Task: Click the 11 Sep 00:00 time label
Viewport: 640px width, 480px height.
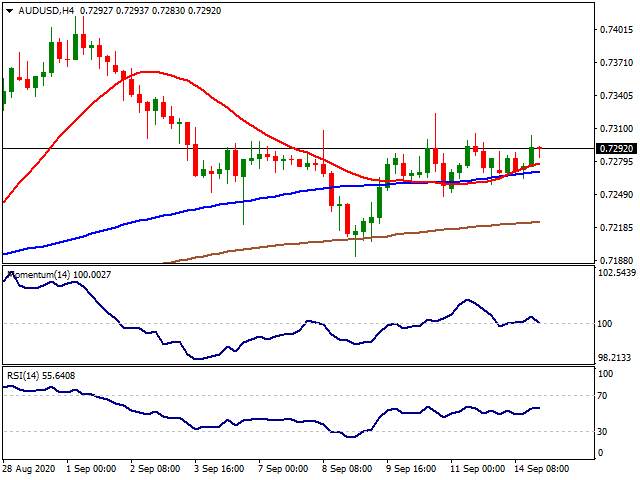Action: (478, 468)
